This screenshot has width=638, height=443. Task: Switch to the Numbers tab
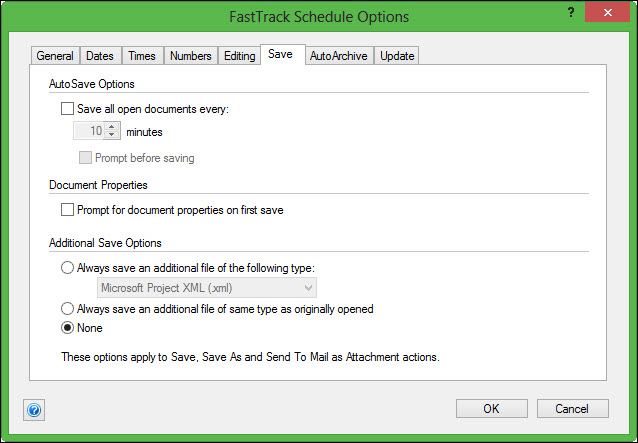tap(190, 56)
